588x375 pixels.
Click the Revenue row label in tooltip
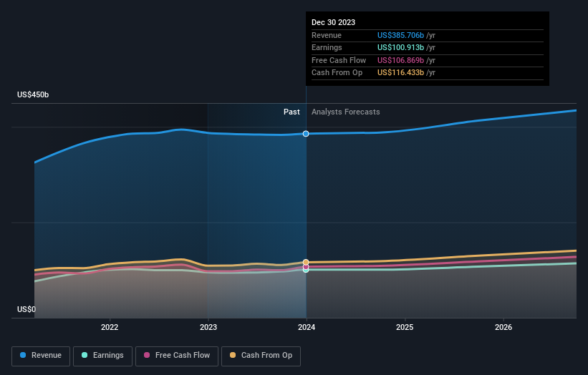click(327, 35)
